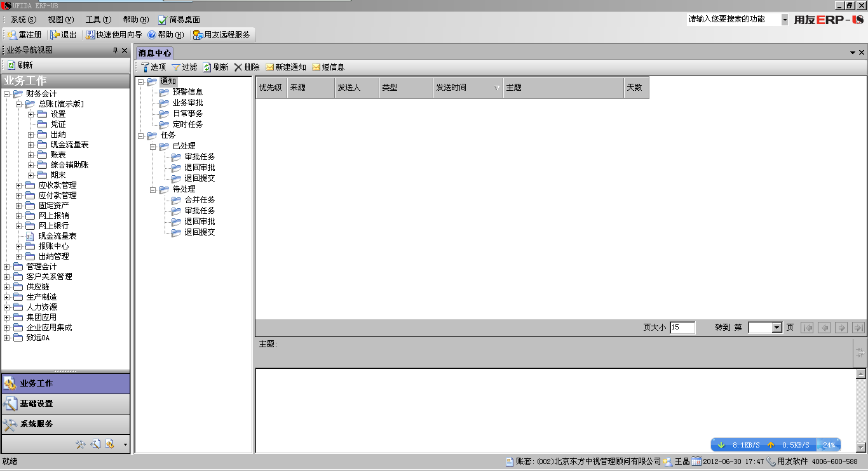Switch to the 业务工作 navigation section
868x471 pixels.
[65, 383]
